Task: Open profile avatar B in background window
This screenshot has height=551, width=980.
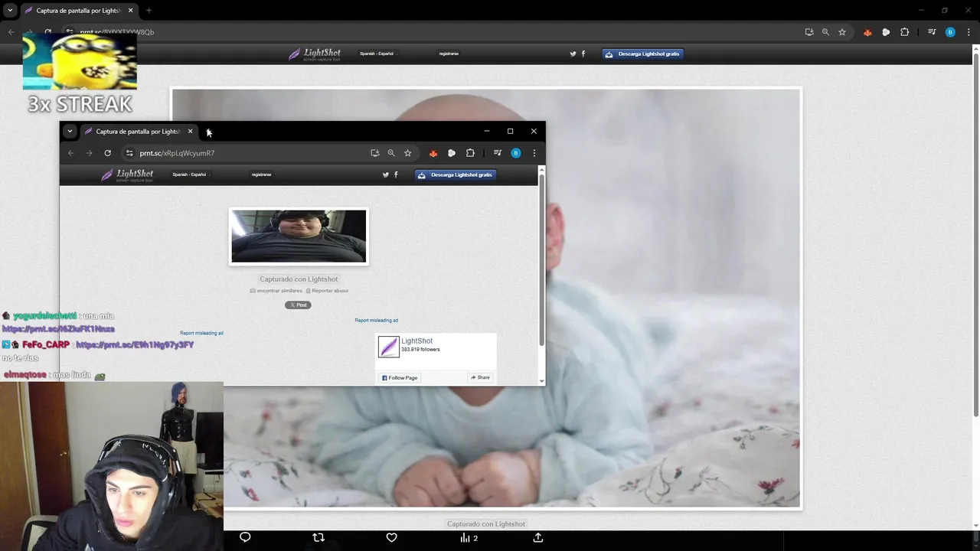Action: coord(950,32)
